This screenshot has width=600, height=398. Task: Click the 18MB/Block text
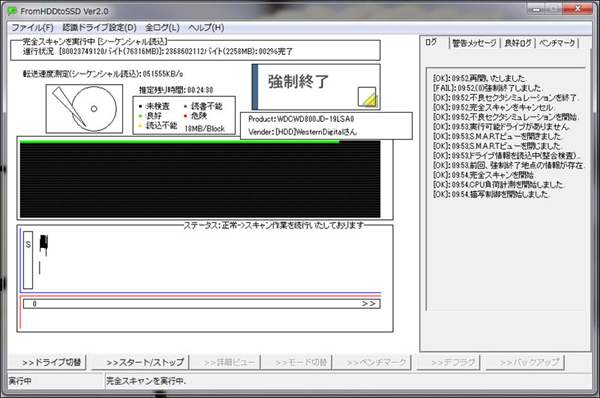tap(205, 129)
